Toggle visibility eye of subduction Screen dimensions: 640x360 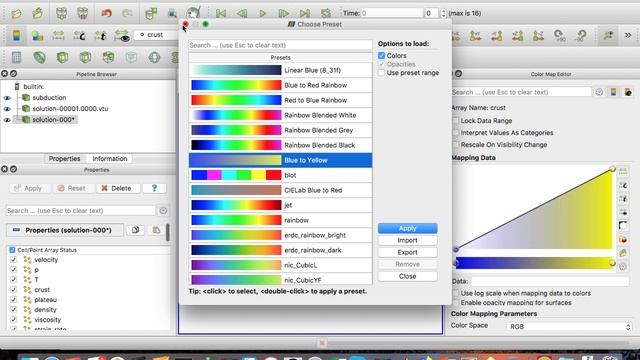tap(7, 98)
